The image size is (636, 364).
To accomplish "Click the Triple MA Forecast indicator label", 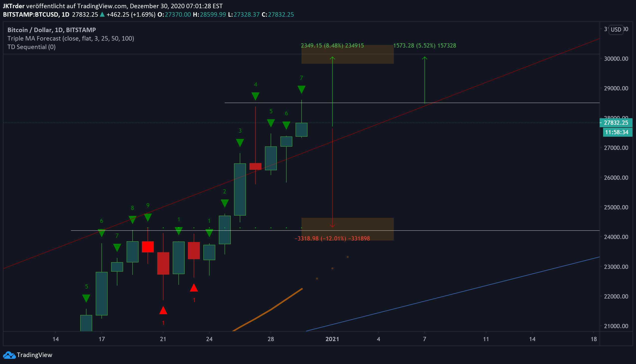I will (71, 39).
